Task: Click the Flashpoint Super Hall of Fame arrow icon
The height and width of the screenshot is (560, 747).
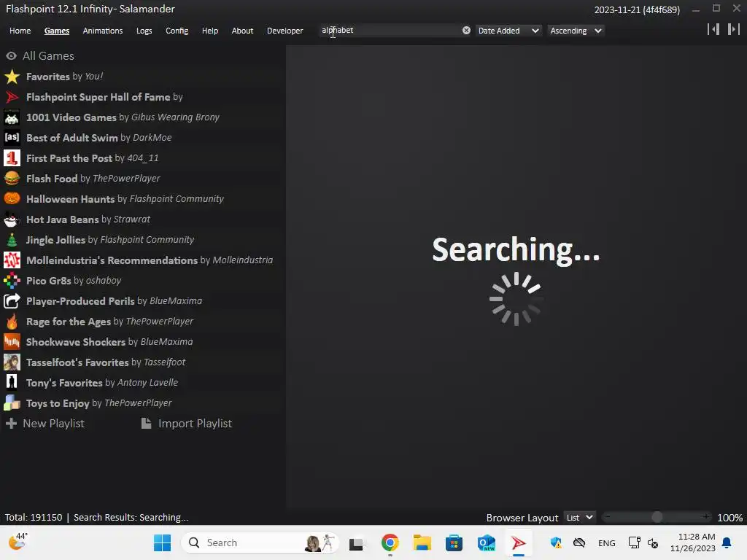Action: coord(12,97)
